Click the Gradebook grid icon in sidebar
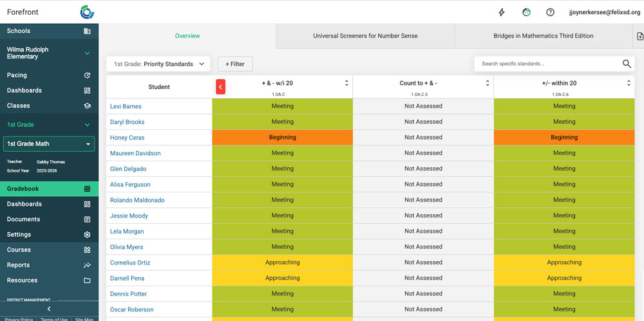 click(x=87, y=189)
